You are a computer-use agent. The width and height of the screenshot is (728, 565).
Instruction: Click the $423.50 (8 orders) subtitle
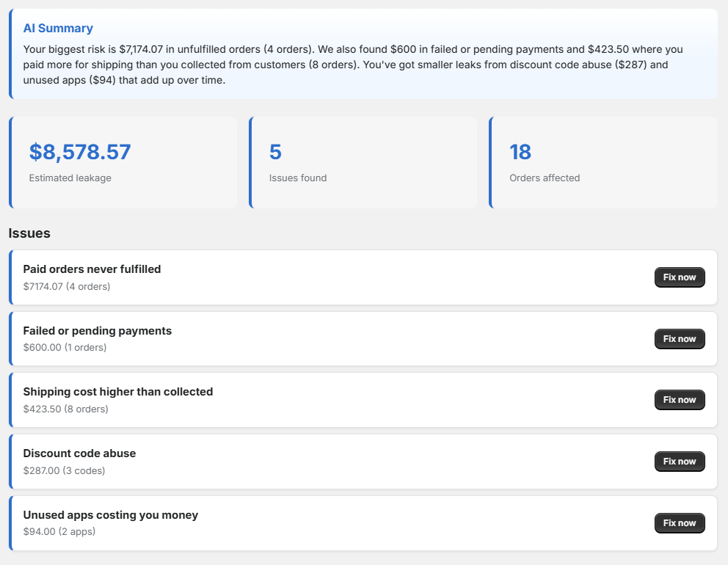[66, 409]
